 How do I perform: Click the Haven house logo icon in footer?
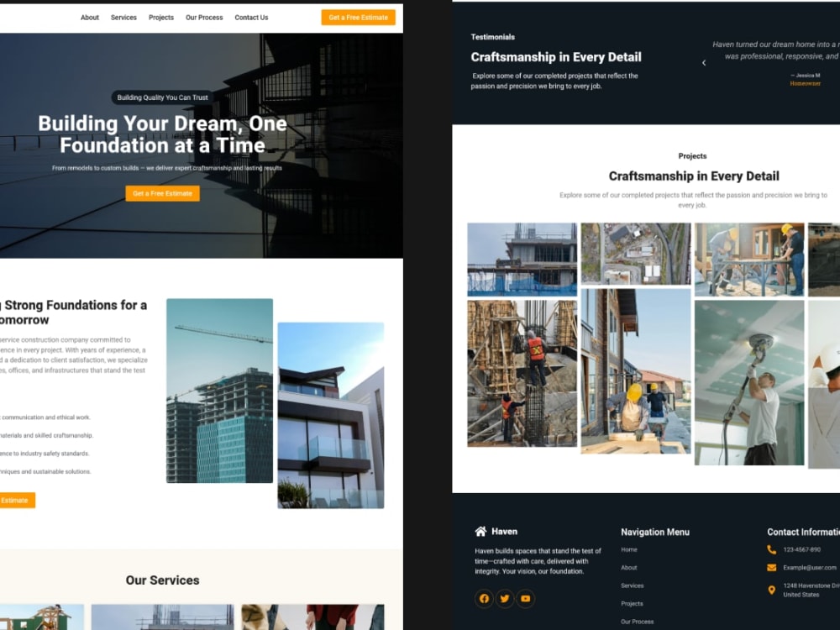pyautogui.click(x=480, y=531)
